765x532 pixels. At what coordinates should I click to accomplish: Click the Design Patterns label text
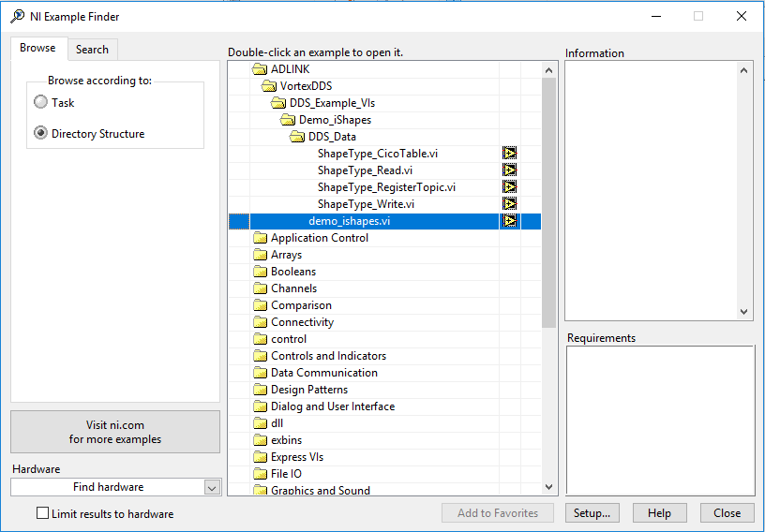pyautogui.click(x=309, y=389)
